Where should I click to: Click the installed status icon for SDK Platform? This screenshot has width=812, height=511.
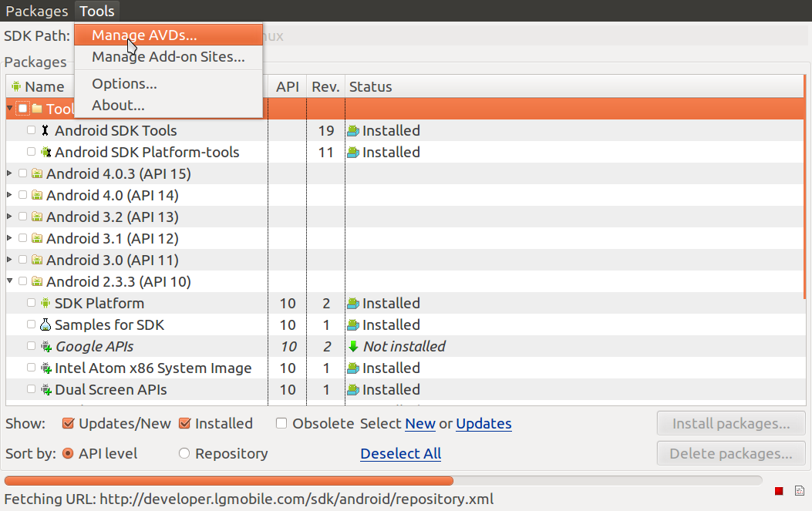coord(353,304)
